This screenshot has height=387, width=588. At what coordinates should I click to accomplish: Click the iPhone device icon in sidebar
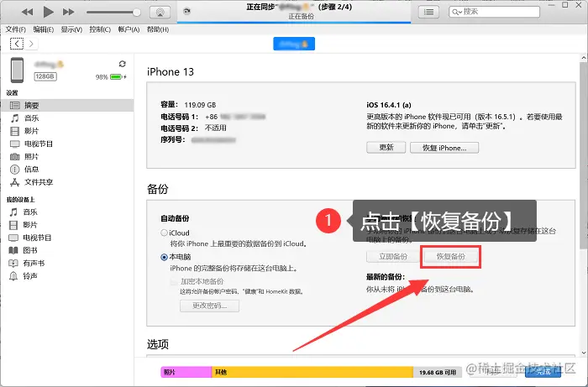coord(17,70)
